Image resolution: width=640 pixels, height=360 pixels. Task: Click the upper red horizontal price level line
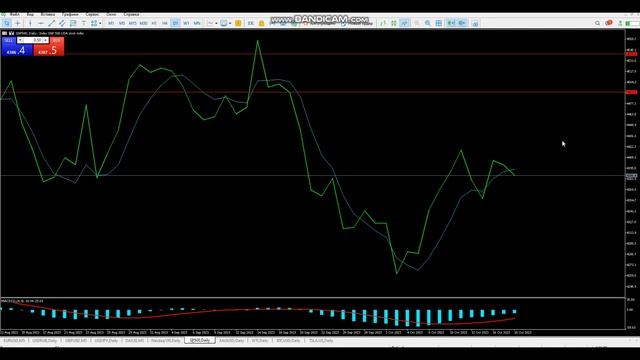(x=312, y=54)
